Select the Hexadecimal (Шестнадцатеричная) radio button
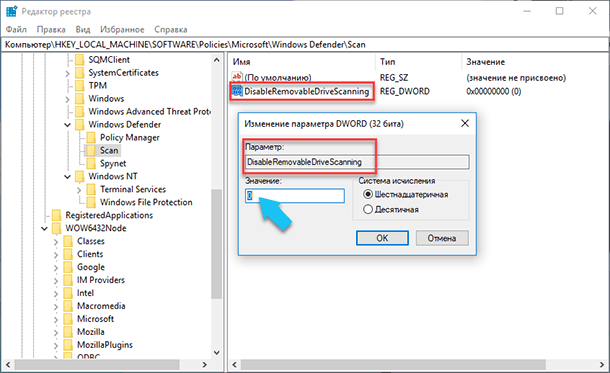The width and height of the screenshot is (610, 373). [x=368, y=194]
